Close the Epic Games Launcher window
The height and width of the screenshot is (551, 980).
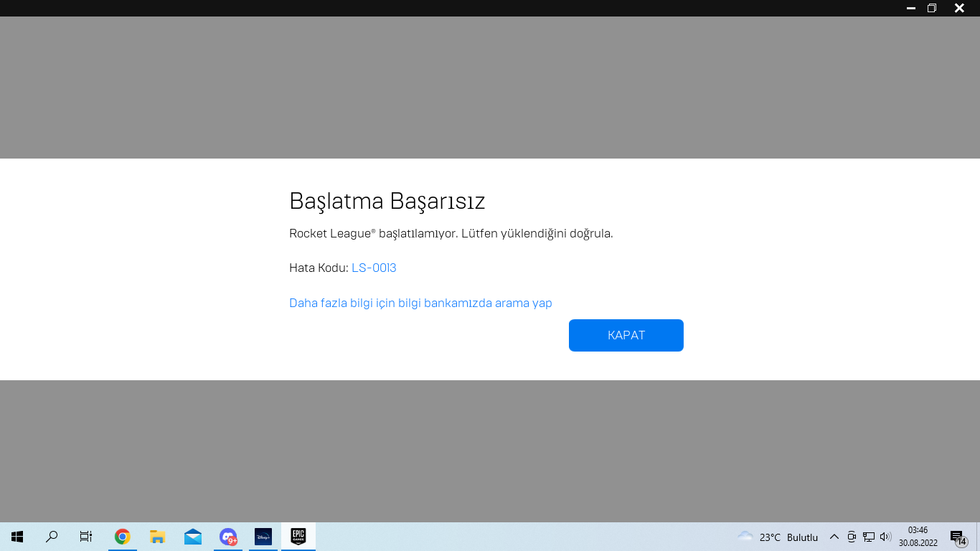tap(959, 8)
